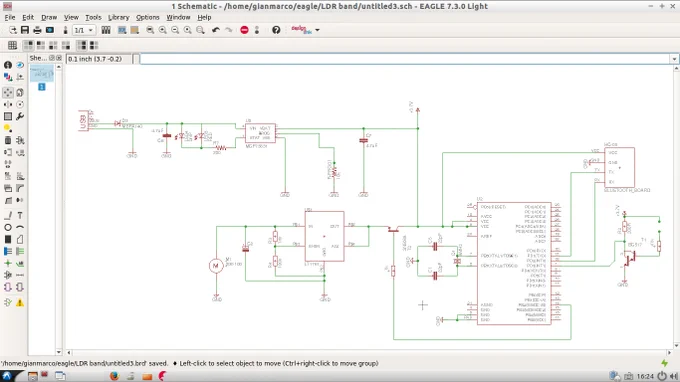Open the File menu
This screenshot has height=382, width=680.
(x=10, y=17)
